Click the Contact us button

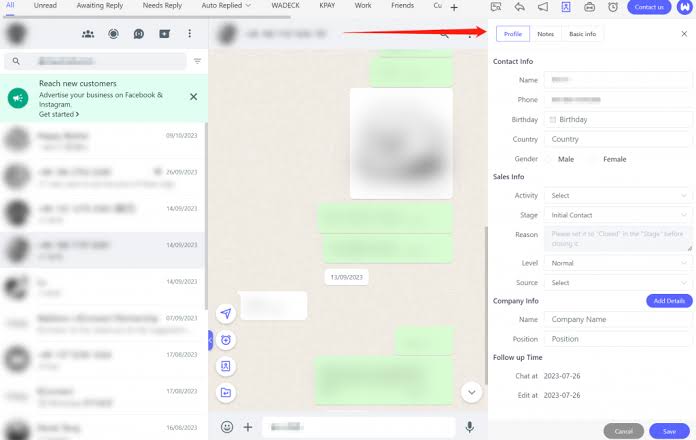tap(649, 7)
